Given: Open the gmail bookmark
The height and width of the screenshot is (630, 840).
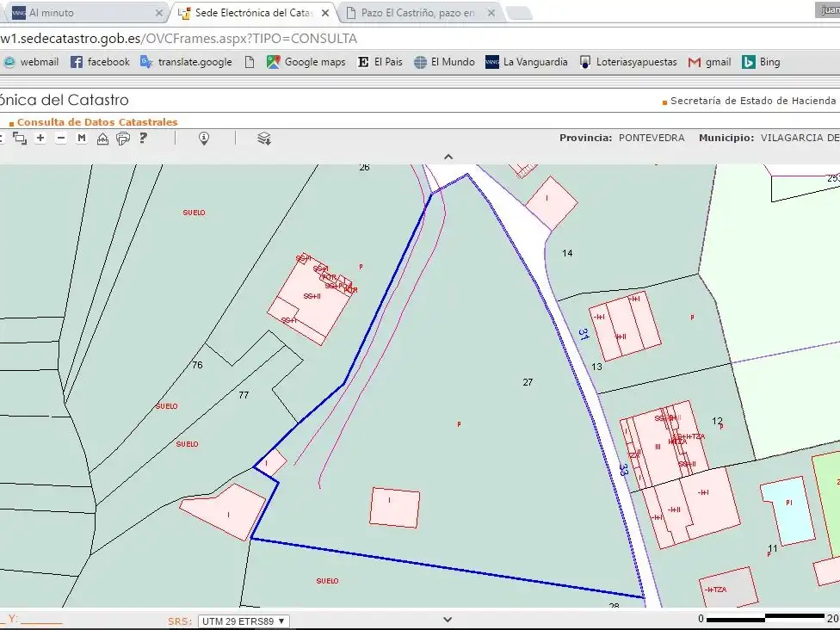Looking at the screenshot, I should (x=710, y=62).
